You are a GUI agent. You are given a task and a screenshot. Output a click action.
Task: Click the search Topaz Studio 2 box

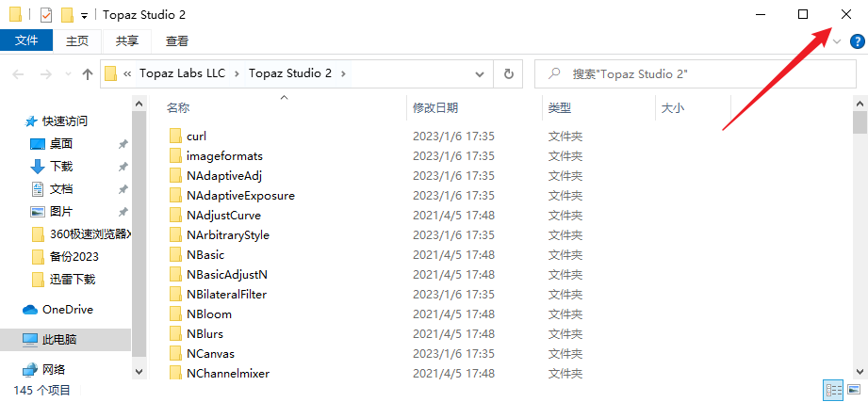[x=696, y=73]
